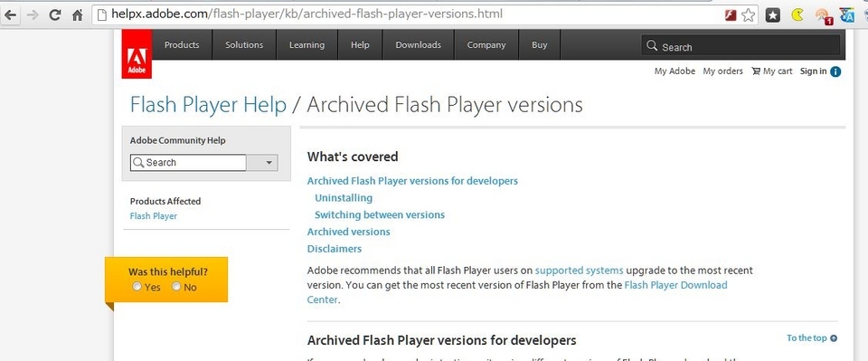Click the Flash plugin icon in address bar
This screenshot has height=361, width=868.
click(731, 15)
